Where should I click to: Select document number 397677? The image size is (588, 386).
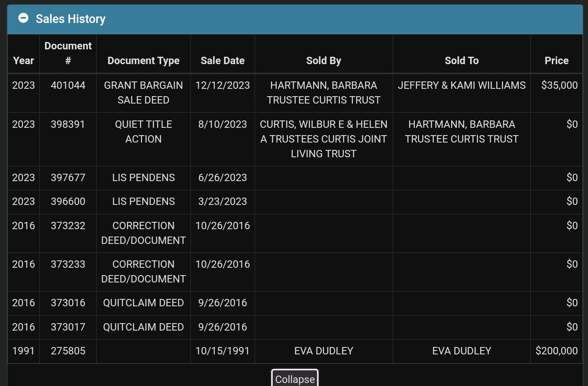click(68, 178)
